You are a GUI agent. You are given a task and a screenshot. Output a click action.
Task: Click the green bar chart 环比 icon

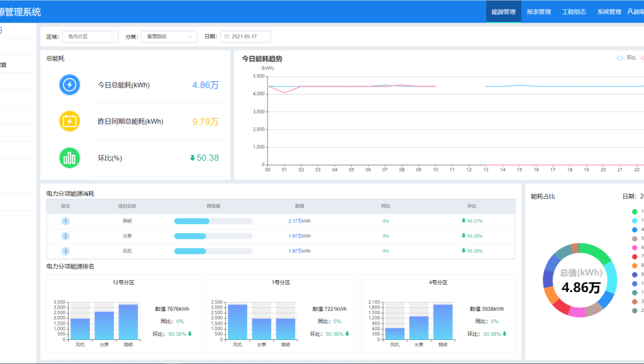click(x=69, y=158)
